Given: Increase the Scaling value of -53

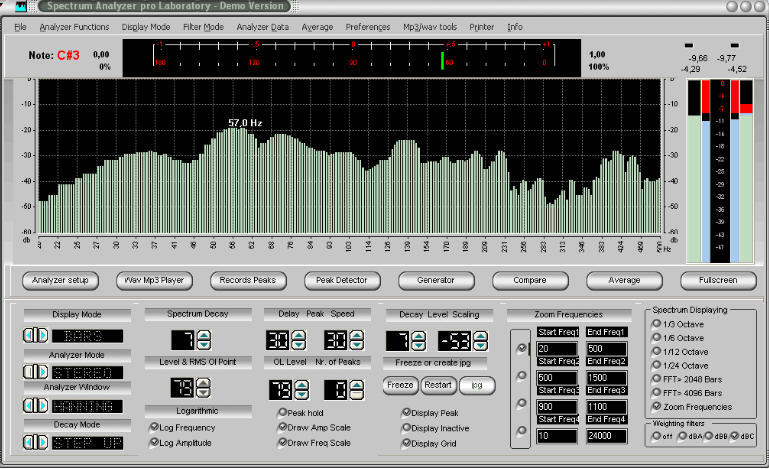Looking at the screenshot, I should point(481,336).
